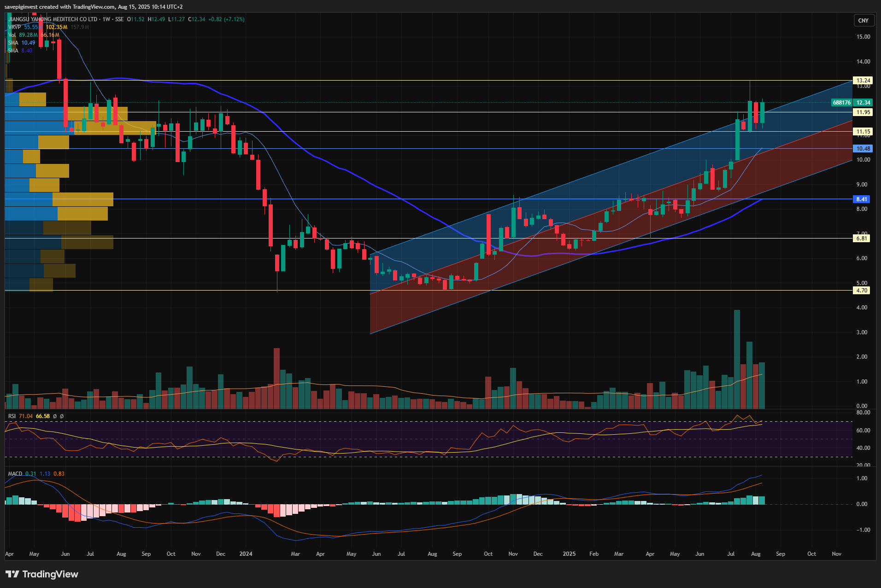The width and height of the screenshot is (881, 588).
Task: Click the 40.00 level on RSI axis
Action: click(863, 448)
